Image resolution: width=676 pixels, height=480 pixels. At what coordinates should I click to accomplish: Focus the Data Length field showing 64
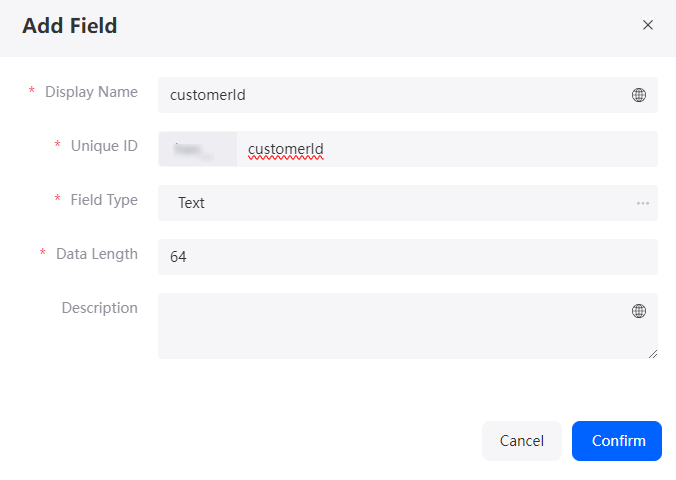point(407,257)
